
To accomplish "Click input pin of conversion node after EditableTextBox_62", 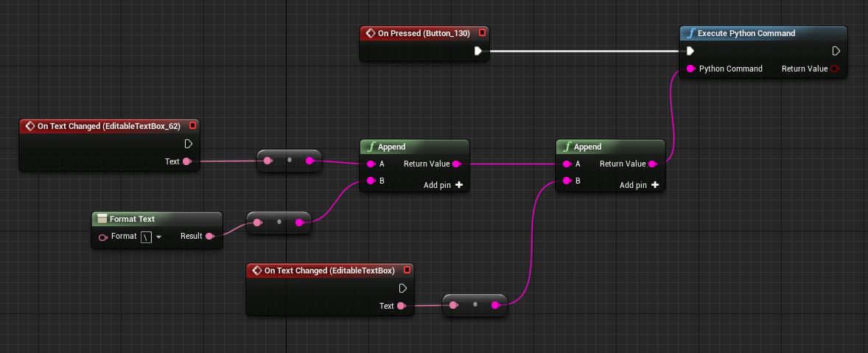I will [268, 161].
